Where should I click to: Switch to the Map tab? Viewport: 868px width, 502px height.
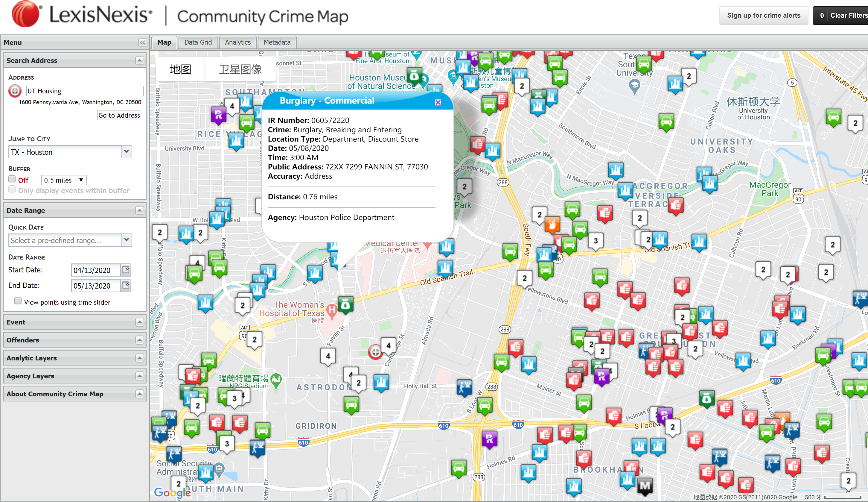coord(164,43)
